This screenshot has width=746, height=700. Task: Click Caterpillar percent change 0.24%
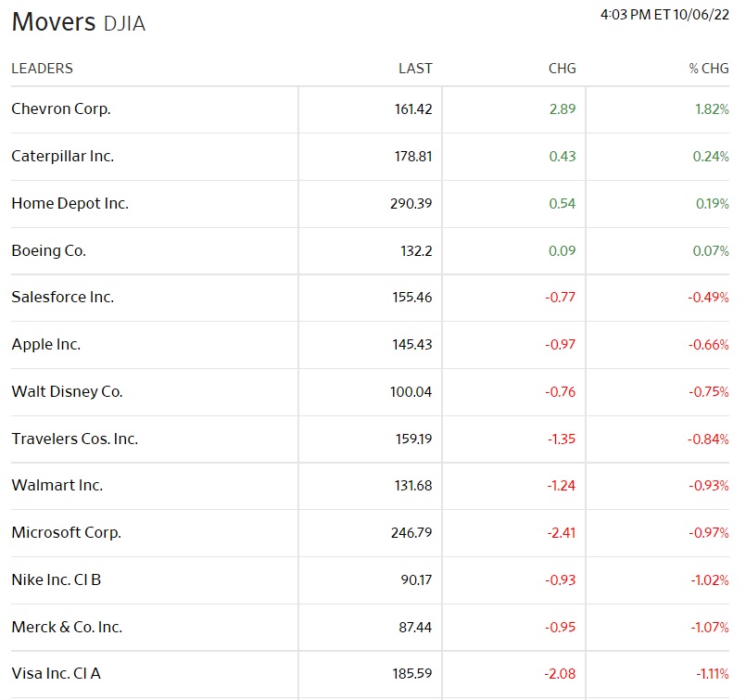point(711,156)
